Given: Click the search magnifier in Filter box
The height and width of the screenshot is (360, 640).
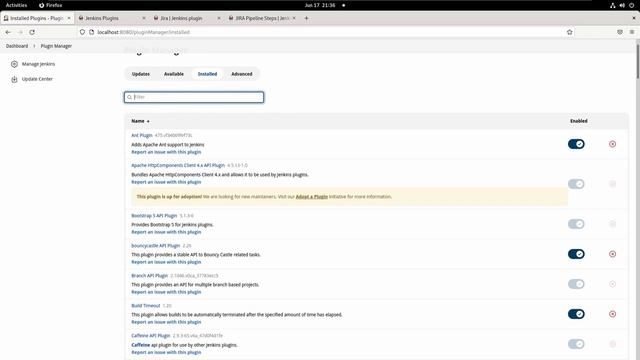Looking at the screenshot, I should (x=129, y=97).
